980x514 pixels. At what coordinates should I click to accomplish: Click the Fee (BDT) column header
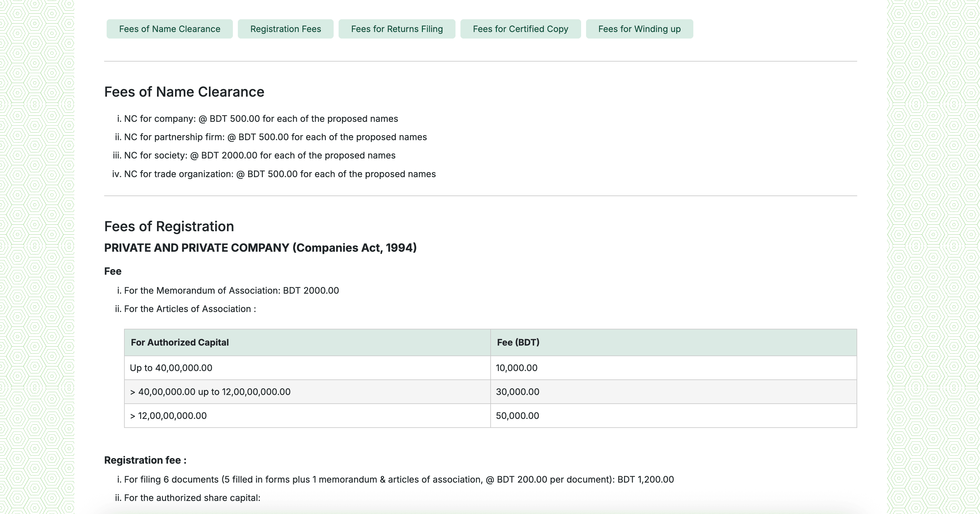click(518, 342)
